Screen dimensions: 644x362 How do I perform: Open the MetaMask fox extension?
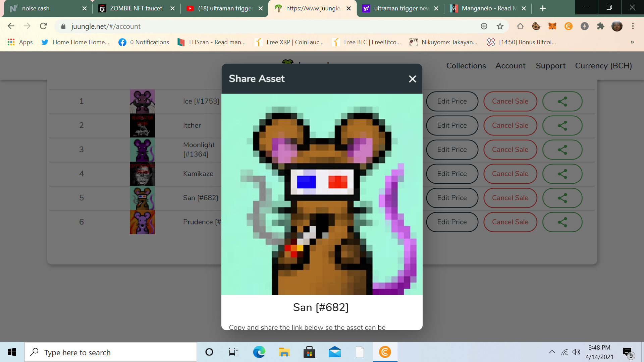552,26
